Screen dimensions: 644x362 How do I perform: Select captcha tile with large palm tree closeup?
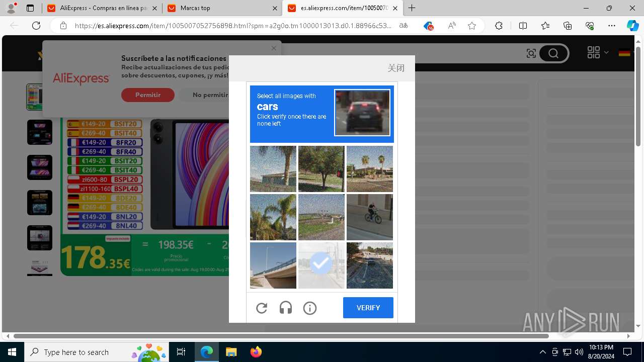tap(273, 217)
